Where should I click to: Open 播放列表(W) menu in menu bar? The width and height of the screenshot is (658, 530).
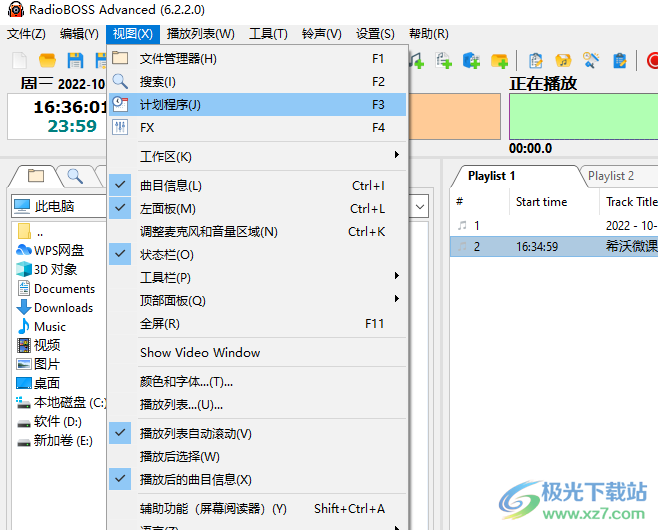201,34
